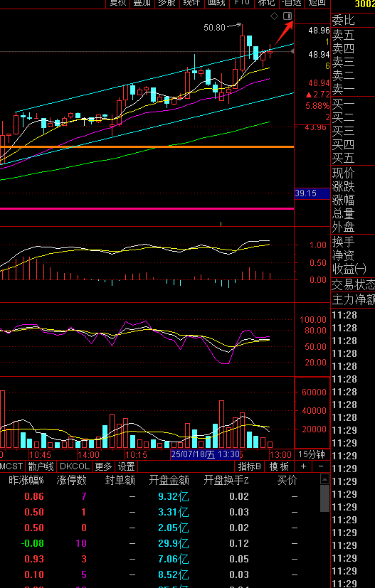375x588 pixels.
Task: Zoom out chart with minus button
Action: tap(321, 466)
